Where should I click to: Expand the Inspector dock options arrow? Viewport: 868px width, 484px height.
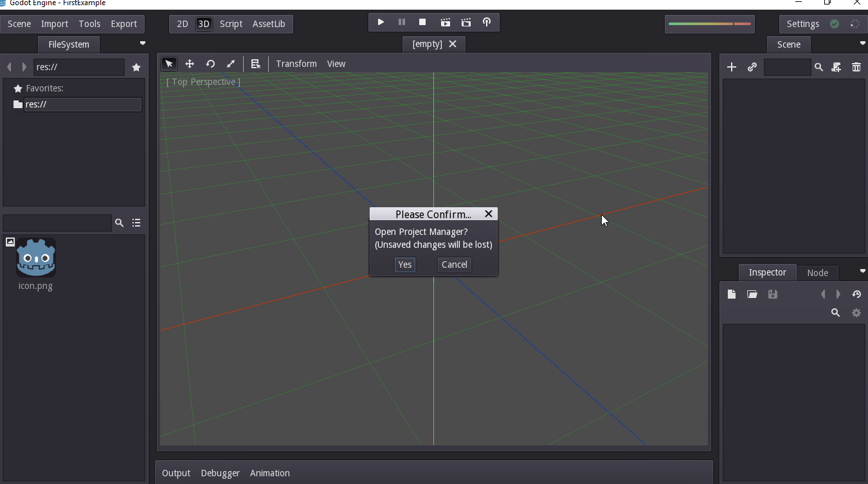coord(863,270)
